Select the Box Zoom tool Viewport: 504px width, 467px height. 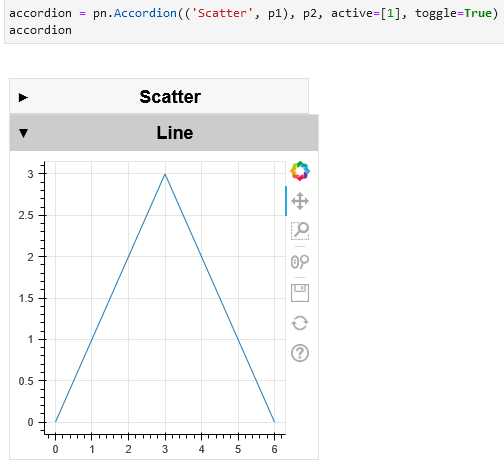click(300, 231)
